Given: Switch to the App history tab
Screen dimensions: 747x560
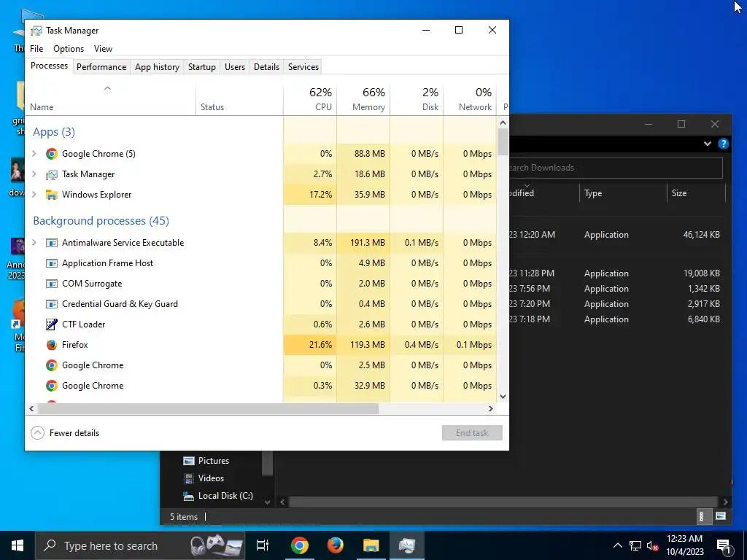Looking at the screenshot, I should (x=158, y=66).
